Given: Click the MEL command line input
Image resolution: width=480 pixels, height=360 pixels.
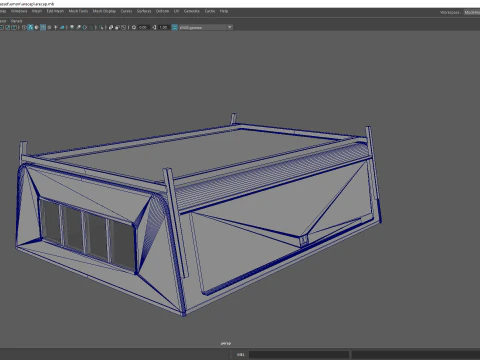Looking at the screenshot, I should point(299,354).
